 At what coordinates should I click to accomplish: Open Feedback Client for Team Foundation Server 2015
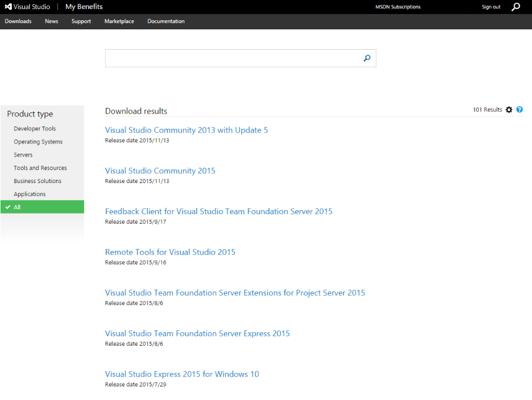point(219,211)
